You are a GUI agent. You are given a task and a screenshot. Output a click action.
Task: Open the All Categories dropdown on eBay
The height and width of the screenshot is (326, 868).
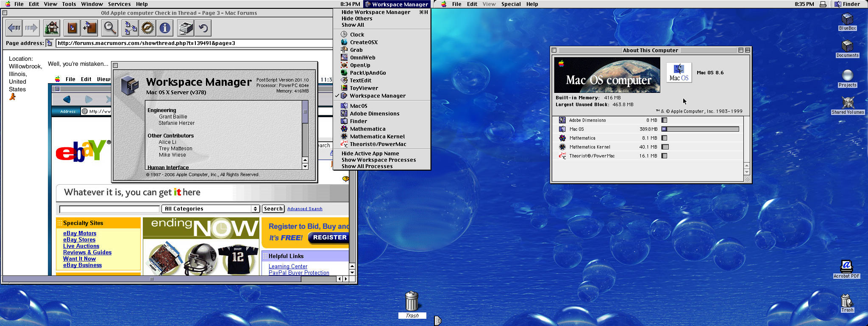210,208
